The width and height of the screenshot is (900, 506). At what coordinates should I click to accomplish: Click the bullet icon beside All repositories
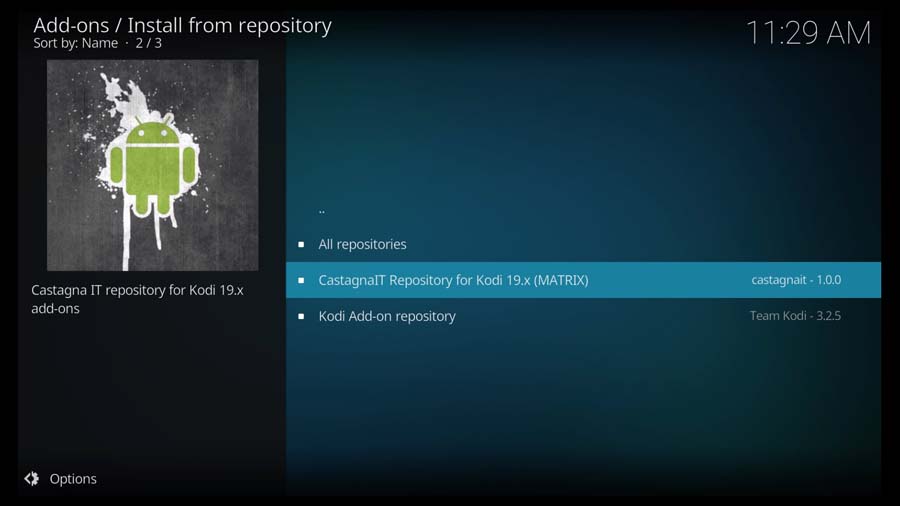[x=301, y=244]
